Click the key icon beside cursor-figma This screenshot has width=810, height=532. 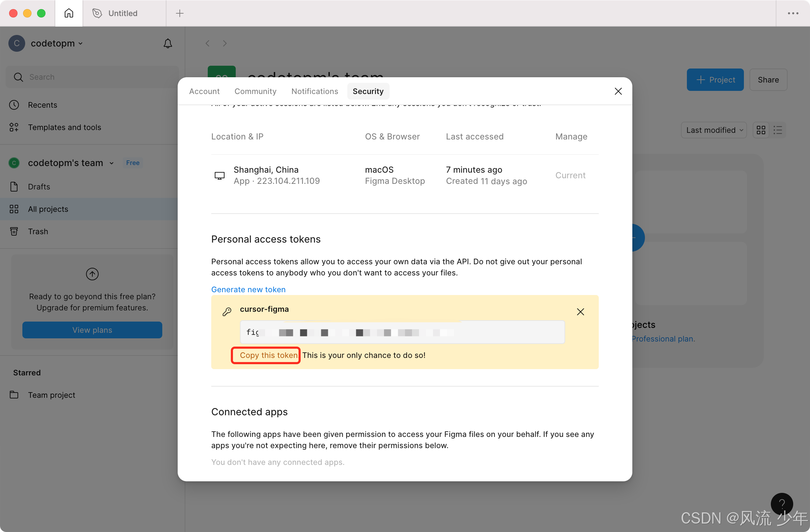point(227,311)
